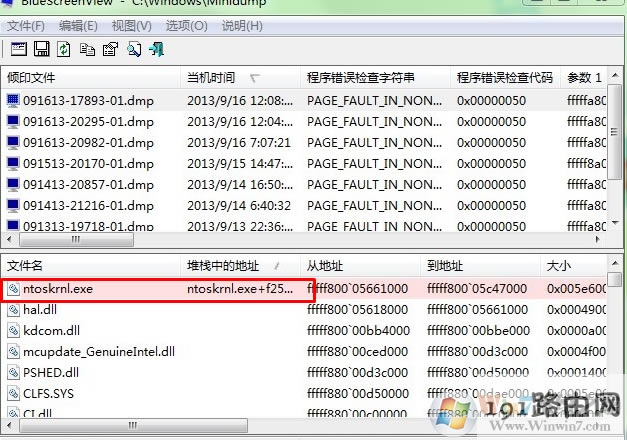This screenshot has width=627, height=440.
Task: Click crash time 2013/9/16 7:07:21
Action: [x=239, y=142]
